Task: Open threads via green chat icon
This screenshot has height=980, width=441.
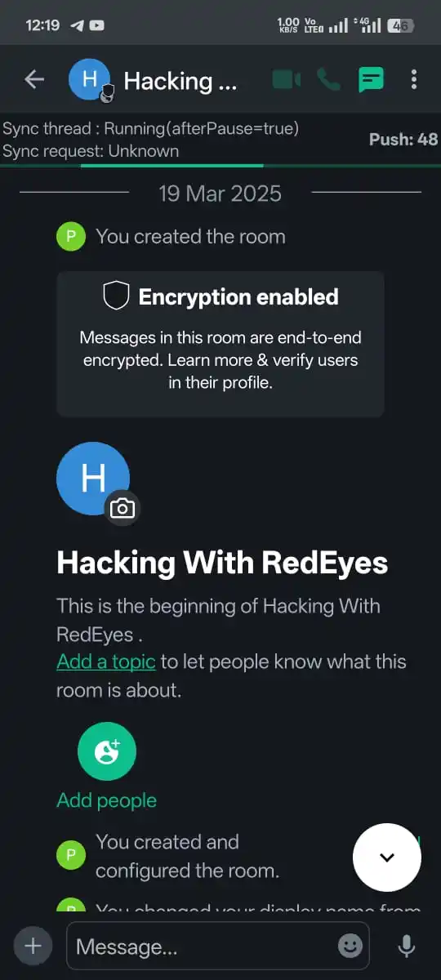Action: 371,79
